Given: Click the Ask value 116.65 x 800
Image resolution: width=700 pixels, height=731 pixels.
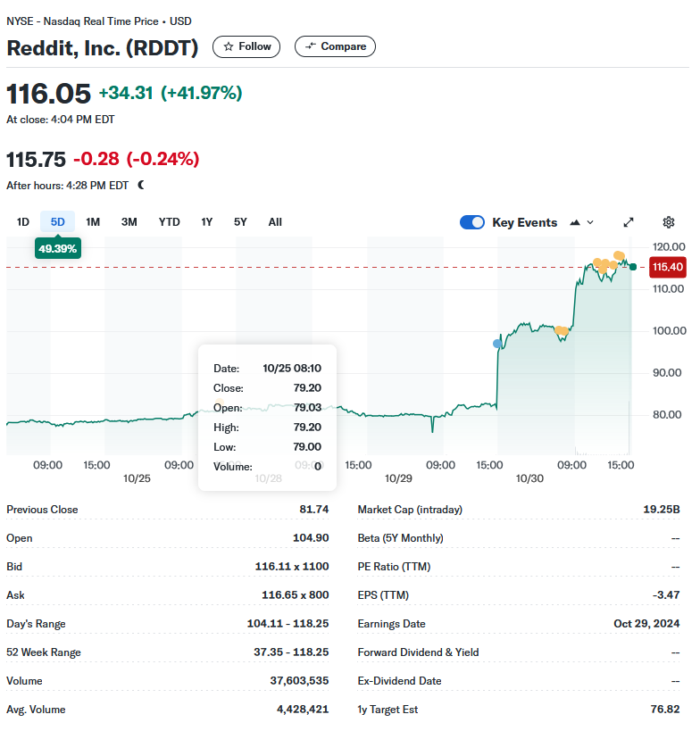Looking at the screenshot, I should point(296,594).
